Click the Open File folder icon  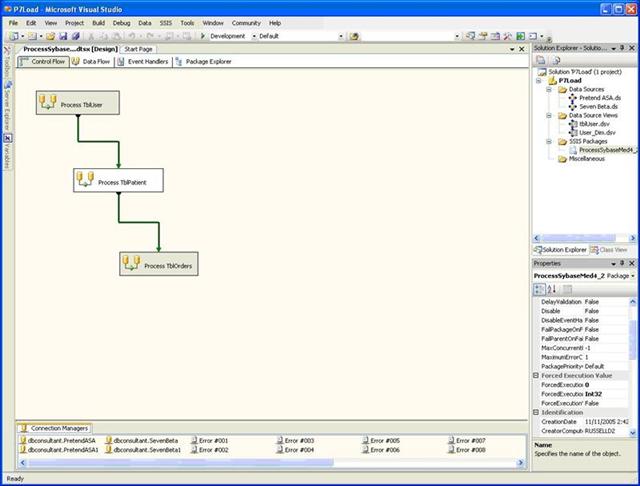50,36
